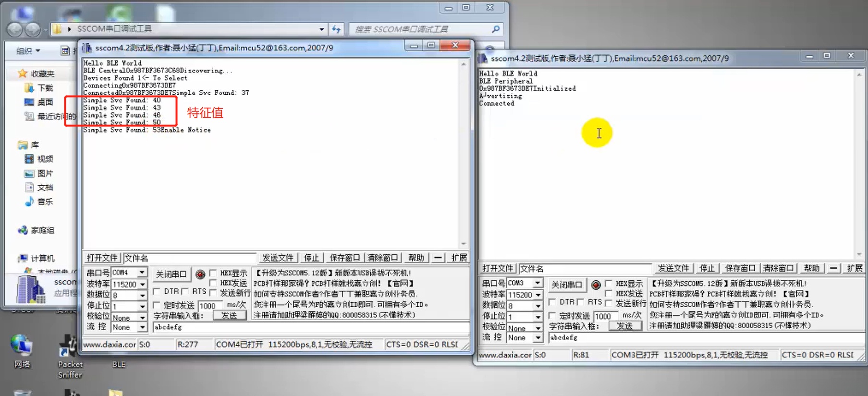Screen dimensions: 868x396
Task: Open 停止位 dropdown in COM4 window
Action: [142, 306]
